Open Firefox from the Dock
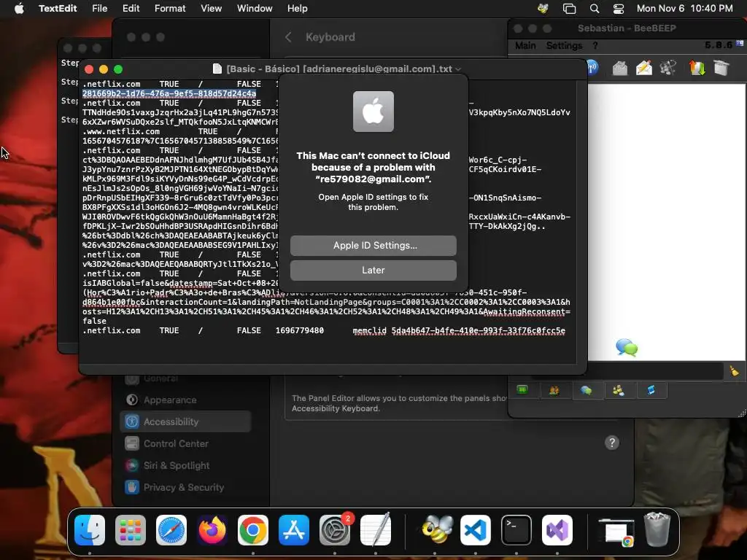Screen dimensions: 747x560 [x=212, y=529]
